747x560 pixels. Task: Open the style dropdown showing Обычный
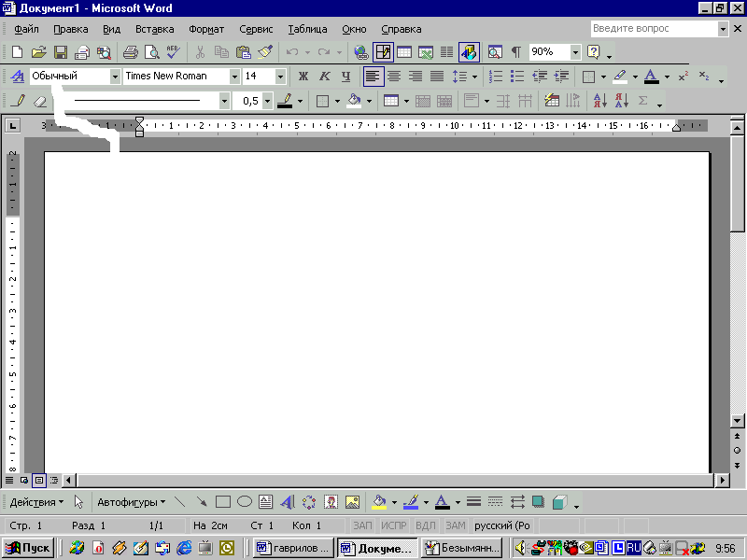click(x=115, y=77)
